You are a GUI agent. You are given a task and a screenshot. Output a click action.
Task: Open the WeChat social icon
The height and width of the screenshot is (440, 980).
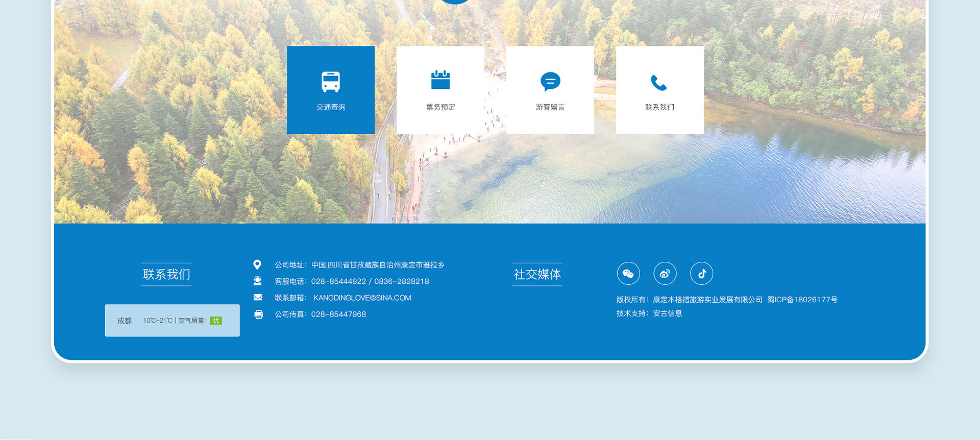tap(628, 274)
